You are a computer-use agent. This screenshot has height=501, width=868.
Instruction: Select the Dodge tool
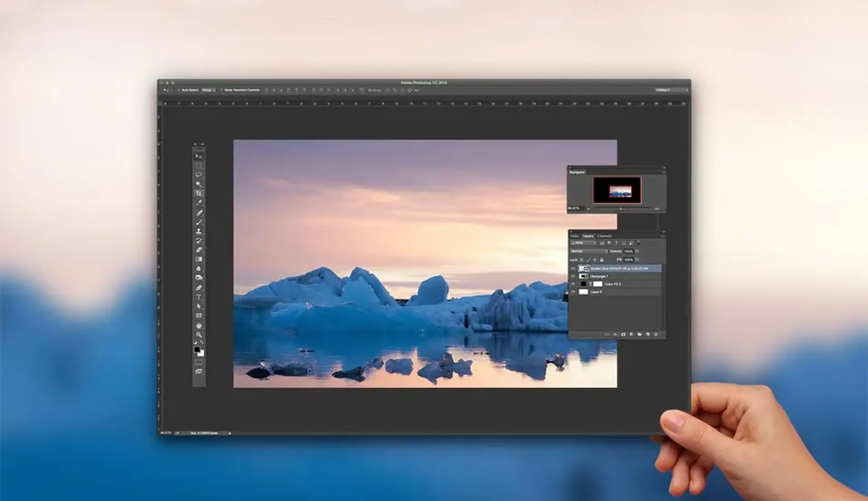199,278
